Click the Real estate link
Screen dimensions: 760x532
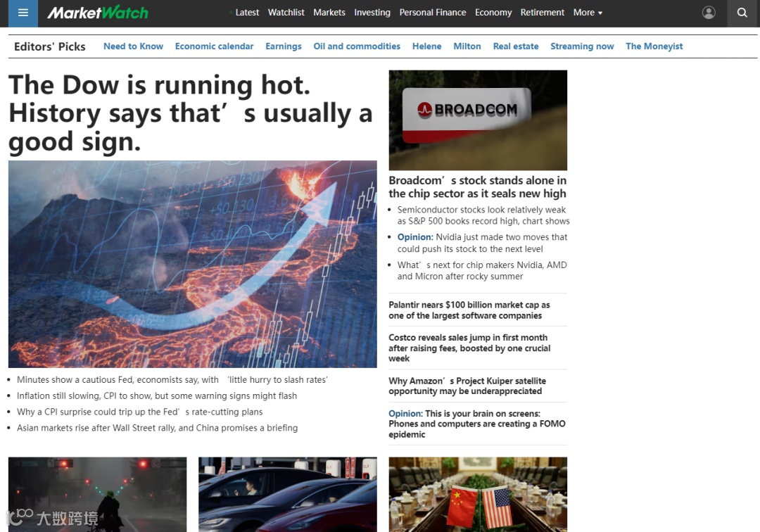click(x=516, y=46)
